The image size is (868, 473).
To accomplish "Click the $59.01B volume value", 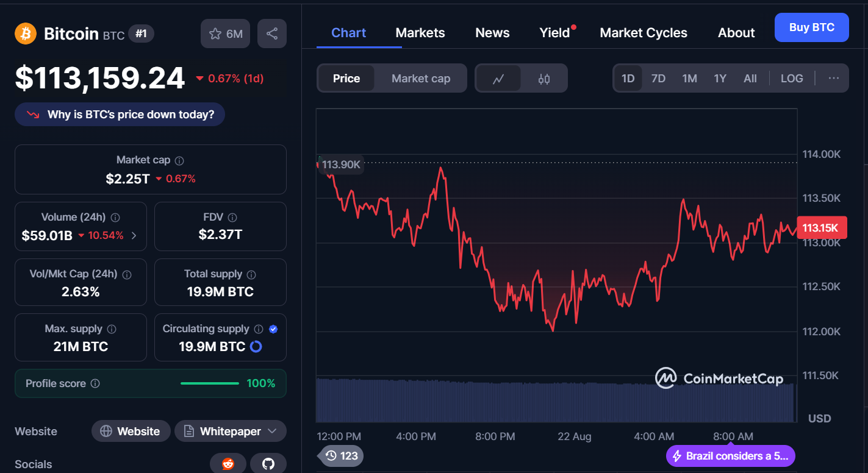I will (x=47, y=235).
